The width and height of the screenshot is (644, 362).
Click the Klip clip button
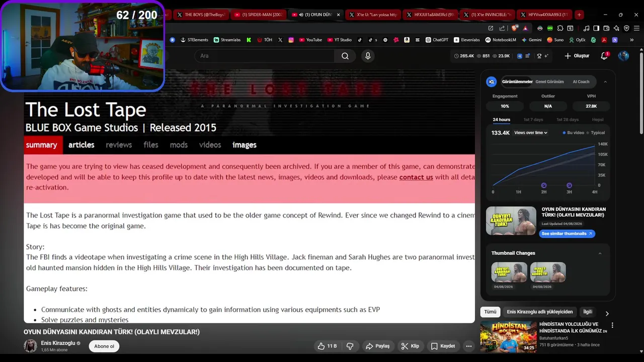pos(410,346)
